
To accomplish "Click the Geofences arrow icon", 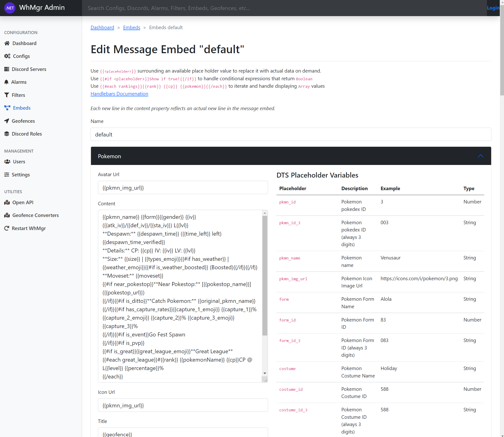I will click(7, 121).
